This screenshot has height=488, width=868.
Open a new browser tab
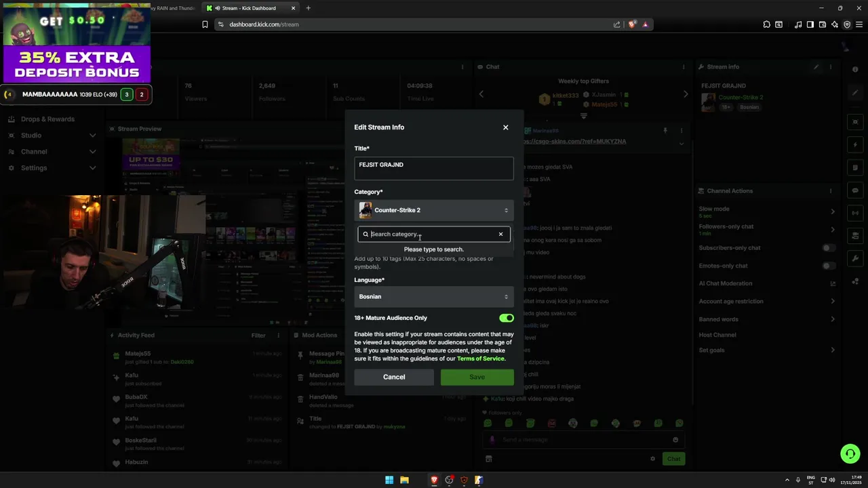point(308,8)
